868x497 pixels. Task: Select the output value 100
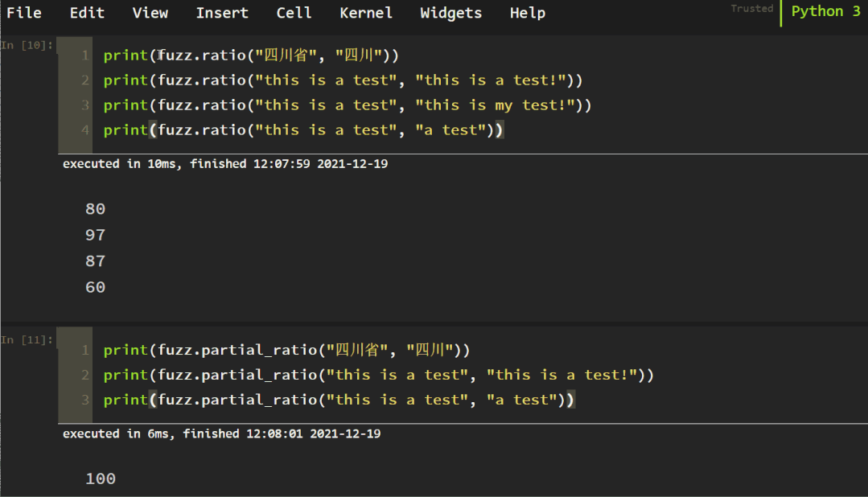tap(100, 479)
